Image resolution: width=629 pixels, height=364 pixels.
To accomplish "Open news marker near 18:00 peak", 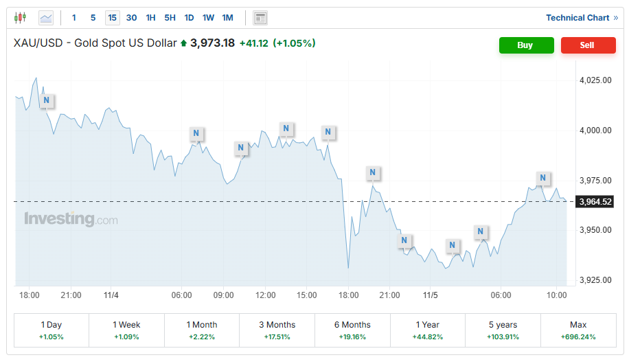I will coord(46,100).
